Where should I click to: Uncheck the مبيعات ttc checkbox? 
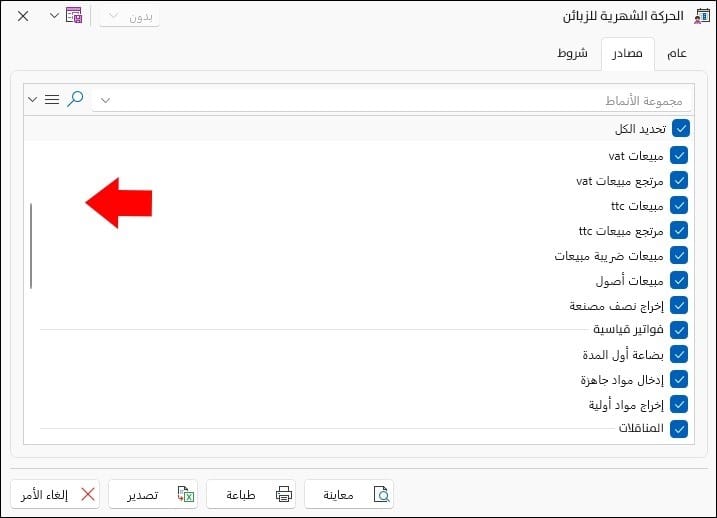(679, 205)
